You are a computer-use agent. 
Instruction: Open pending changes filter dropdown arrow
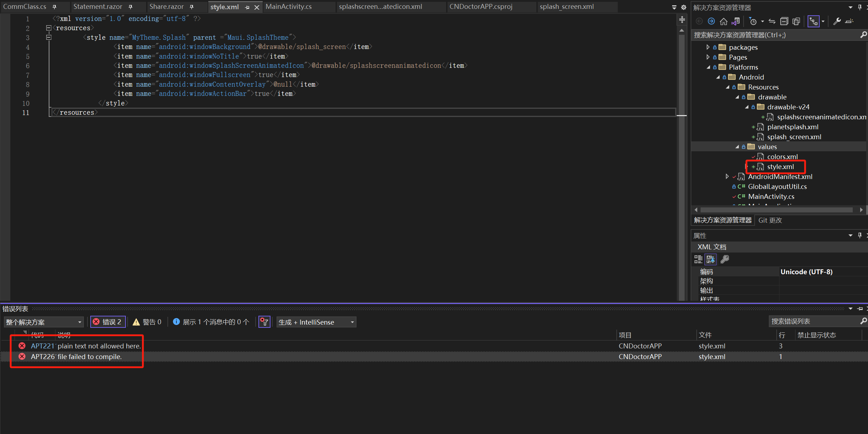tap(762, 22)
